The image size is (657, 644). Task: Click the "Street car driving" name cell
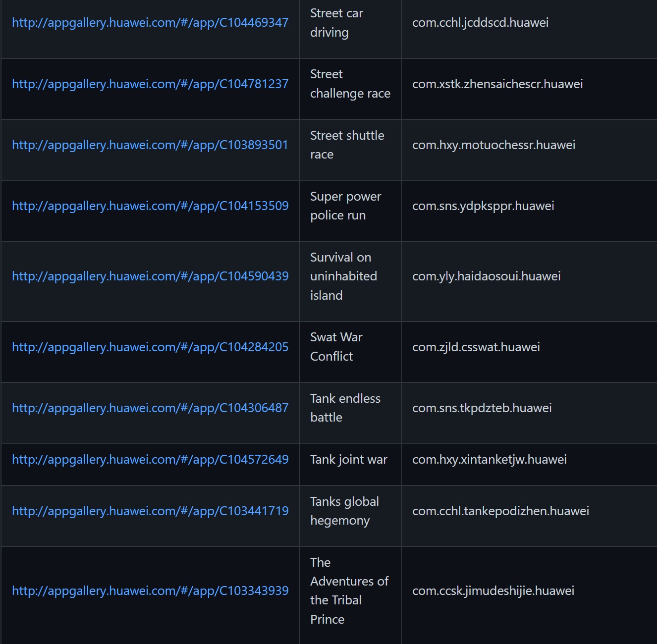(x=336, y=23)
